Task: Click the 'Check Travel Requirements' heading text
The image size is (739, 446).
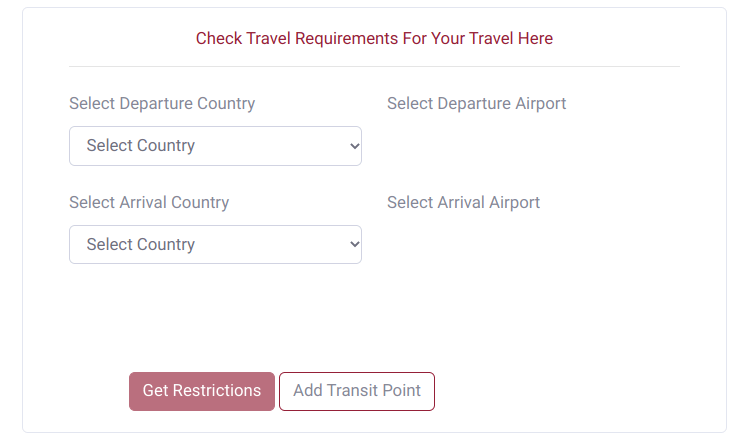Action: [374, 39]
